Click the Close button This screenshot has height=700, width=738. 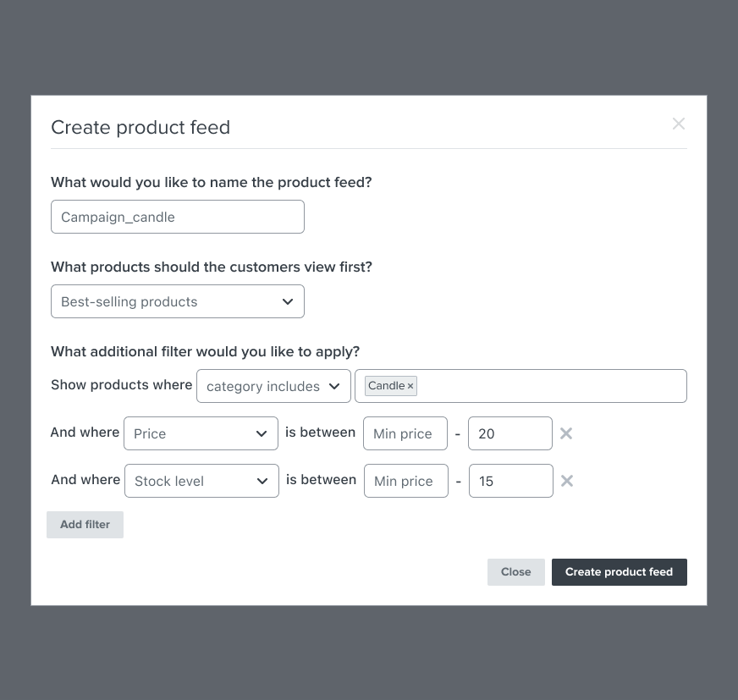point(515,571)
